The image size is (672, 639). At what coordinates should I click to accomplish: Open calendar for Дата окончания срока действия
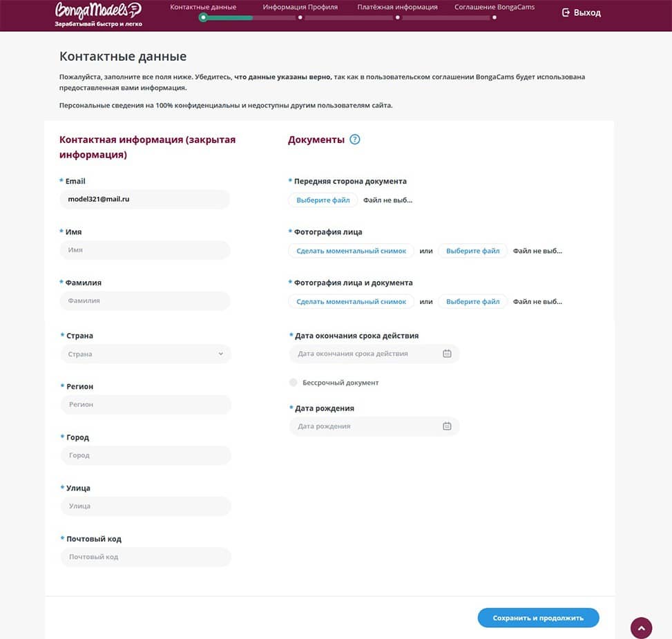(x=447, y=354)
